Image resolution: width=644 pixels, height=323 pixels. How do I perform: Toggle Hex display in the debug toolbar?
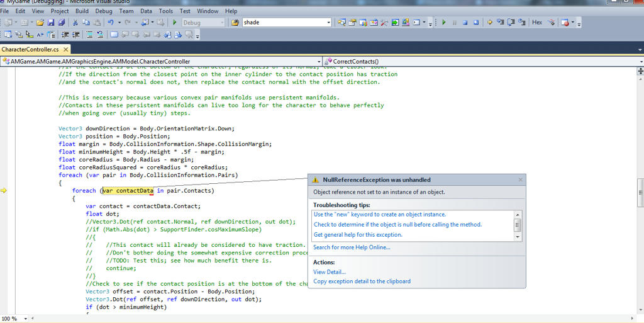537,23
